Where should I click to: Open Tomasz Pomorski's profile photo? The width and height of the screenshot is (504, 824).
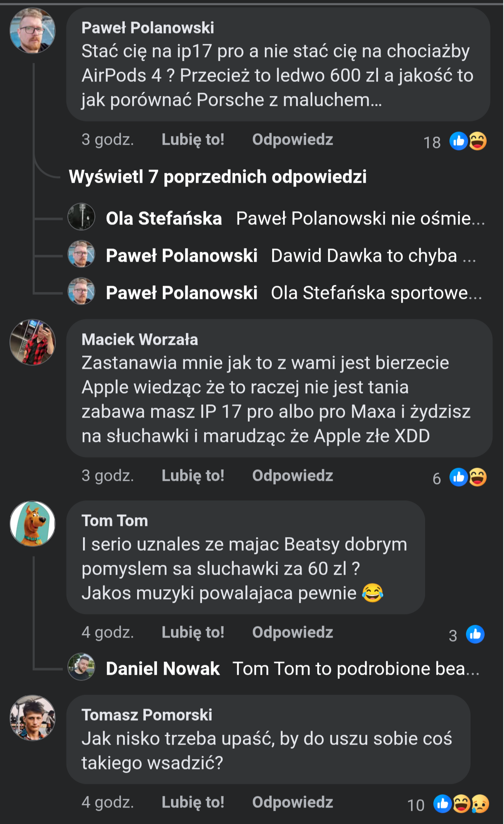[x=33, y=717]
